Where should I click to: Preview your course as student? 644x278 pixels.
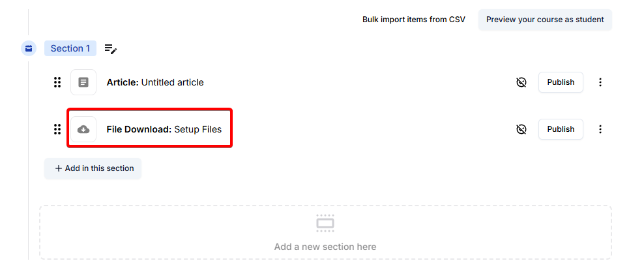click(x=545, y=20)
